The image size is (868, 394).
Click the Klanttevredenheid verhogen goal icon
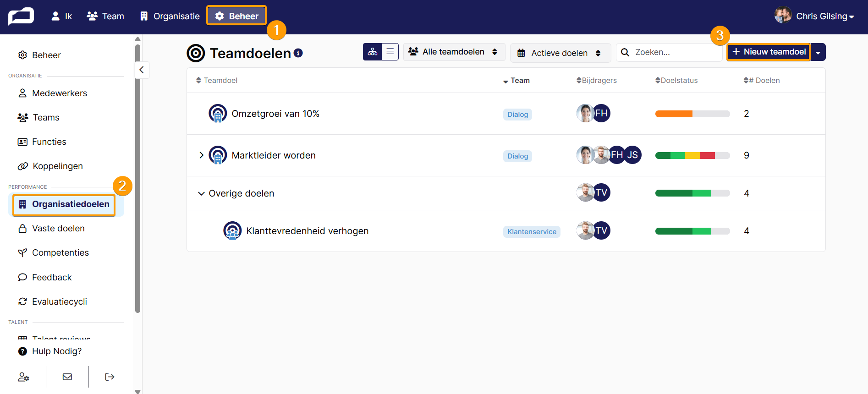coord(232,231)
